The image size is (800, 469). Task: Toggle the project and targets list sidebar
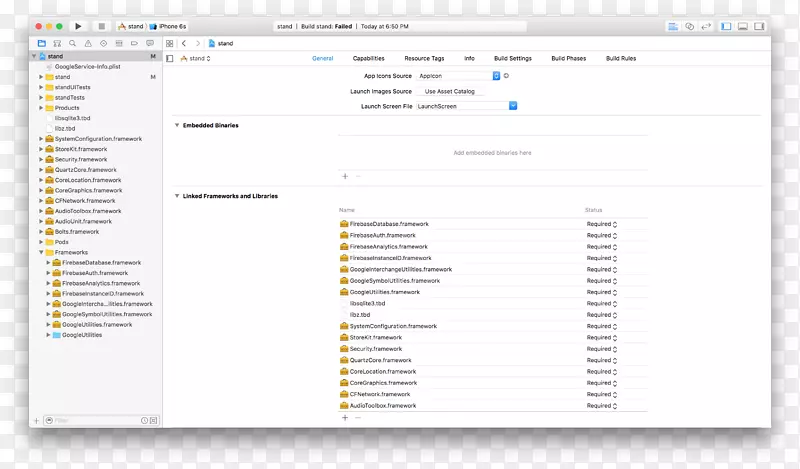click(x=170, y=59)
